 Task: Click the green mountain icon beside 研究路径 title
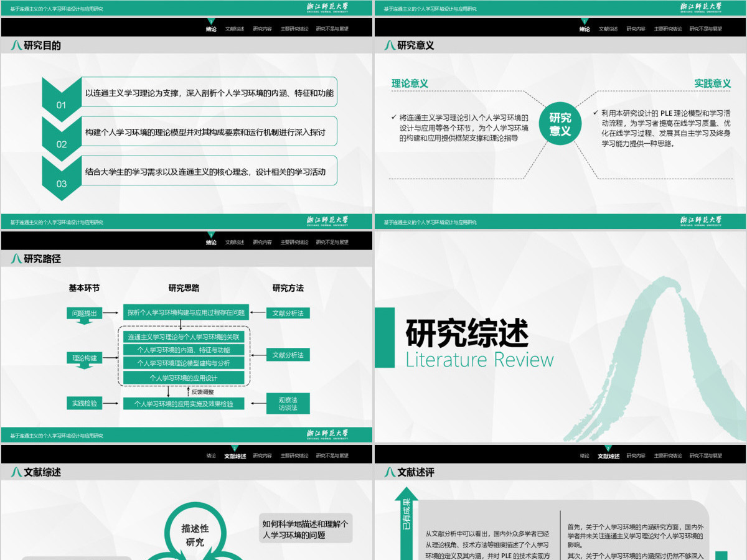click(16, 258)
